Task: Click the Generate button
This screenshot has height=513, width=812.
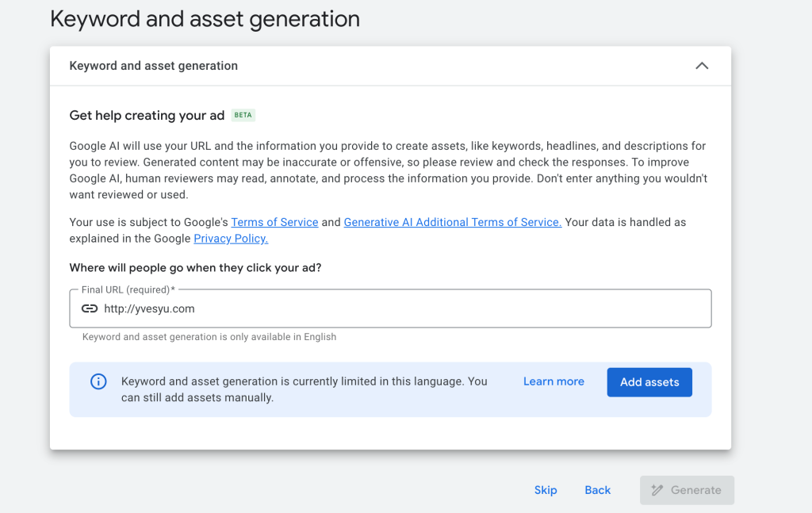Action: coord(687,490)
